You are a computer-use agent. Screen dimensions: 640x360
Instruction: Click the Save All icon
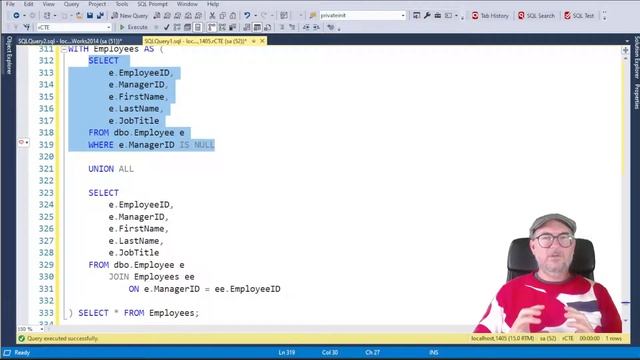(x=100, y=16)
